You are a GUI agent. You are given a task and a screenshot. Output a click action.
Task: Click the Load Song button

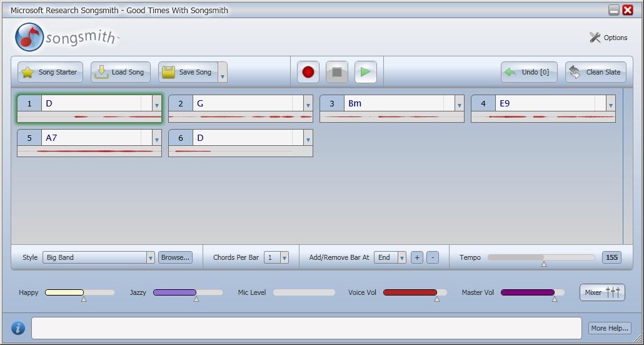(x=120, y=73)
